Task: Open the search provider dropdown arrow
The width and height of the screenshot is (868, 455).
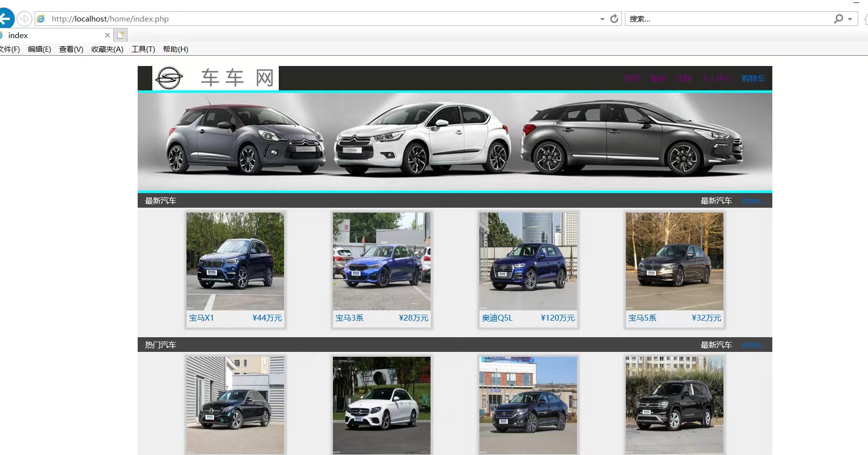Action: click(x=850, y=19)
